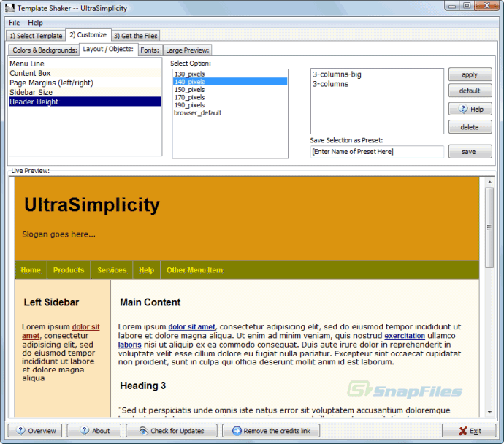
Task: Click Home in the preview menu
Action: click(31, 270)
